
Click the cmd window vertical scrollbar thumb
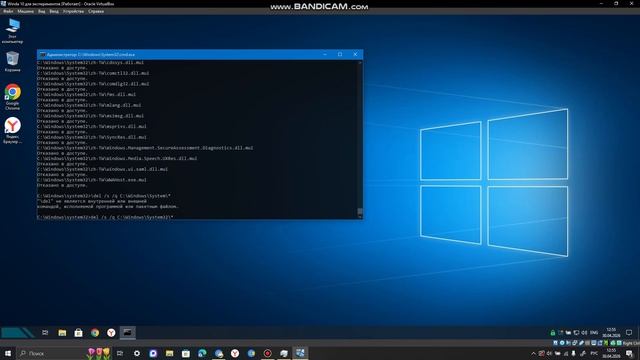point(360,211)
